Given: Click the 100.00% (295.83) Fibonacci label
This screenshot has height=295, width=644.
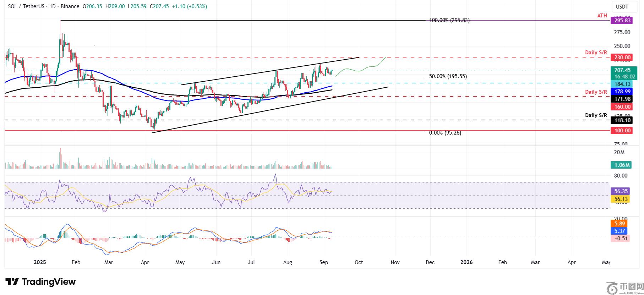Looking at the screenshot, I should coord(449,21).
